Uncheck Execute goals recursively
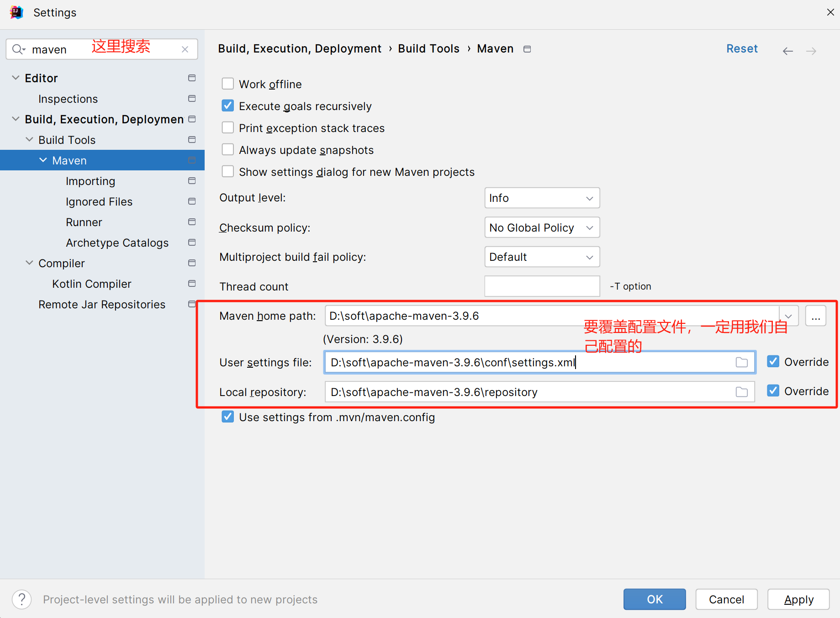840x618 pixels. coord(227,106)
